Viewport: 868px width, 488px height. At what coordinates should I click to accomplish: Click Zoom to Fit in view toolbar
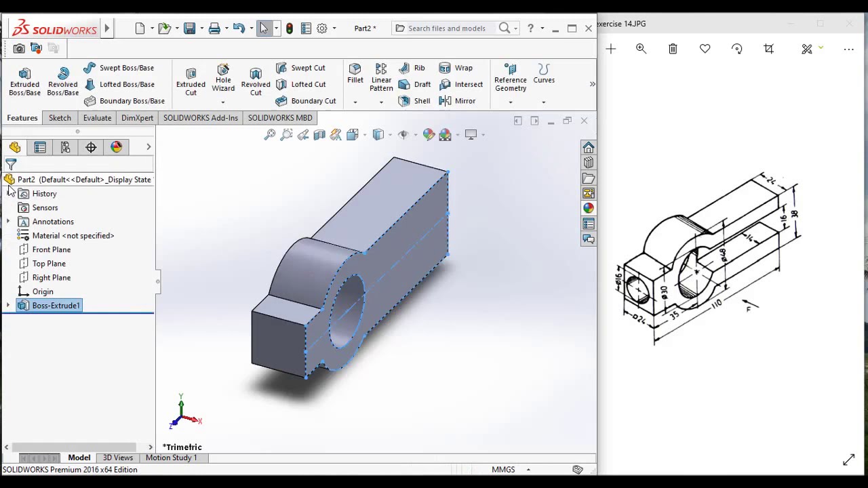click(x=270, y=135)
